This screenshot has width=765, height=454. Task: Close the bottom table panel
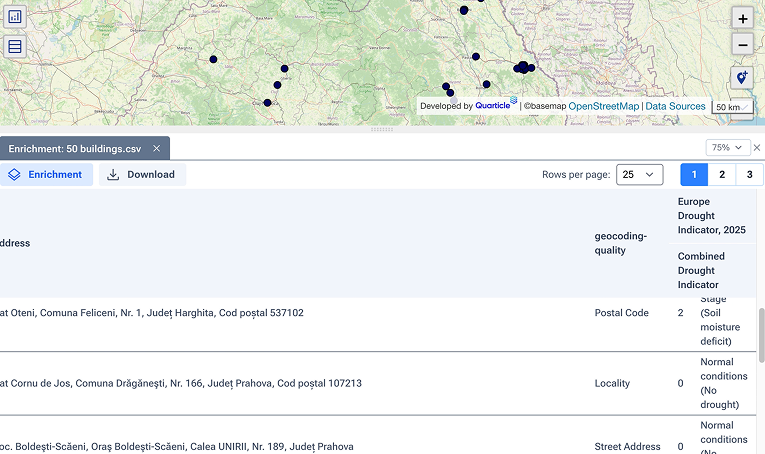[757, 147]
